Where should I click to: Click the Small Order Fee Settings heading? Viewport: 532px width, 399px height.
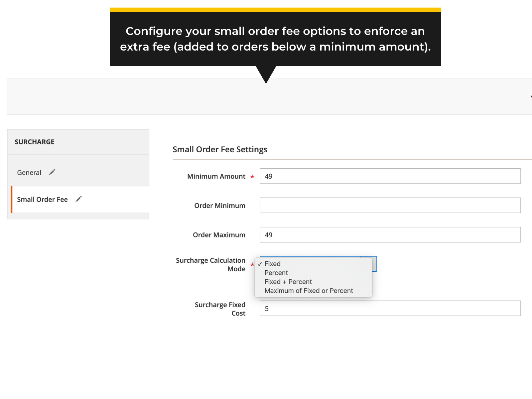pos(220,149)
